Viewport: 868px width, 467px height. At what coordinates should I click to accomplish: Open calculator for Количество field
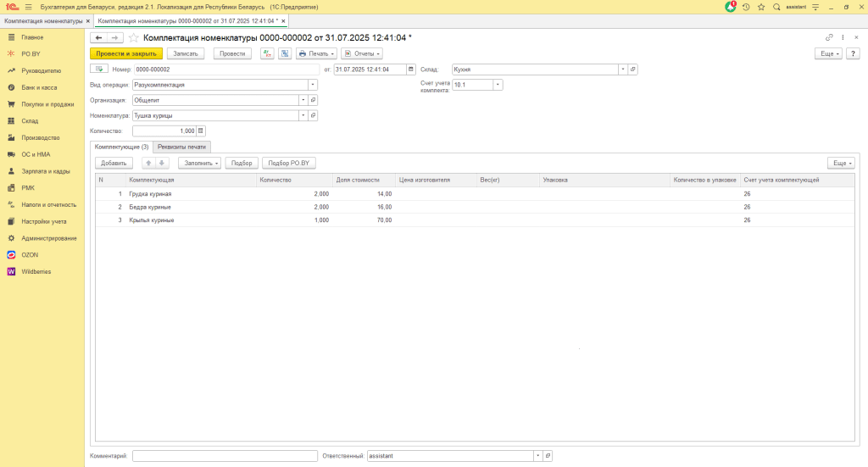tap(201, 131)
